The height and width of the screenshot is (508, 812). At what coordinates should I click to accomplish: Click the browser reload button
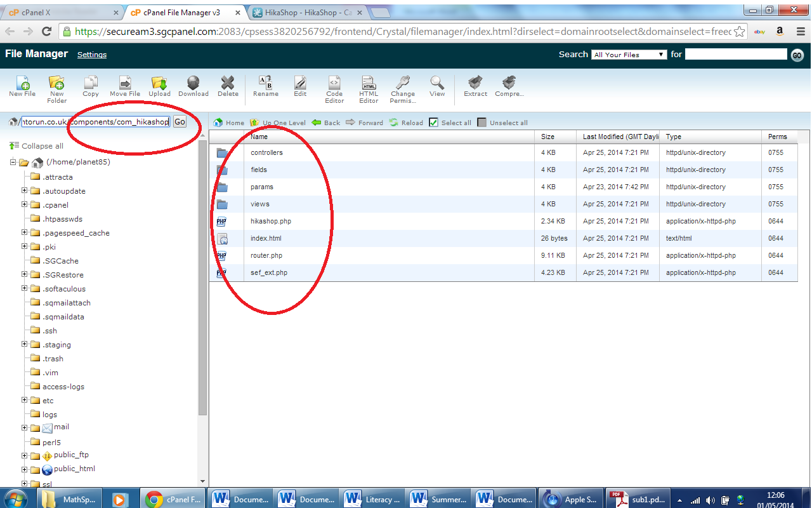coord(46,31)
